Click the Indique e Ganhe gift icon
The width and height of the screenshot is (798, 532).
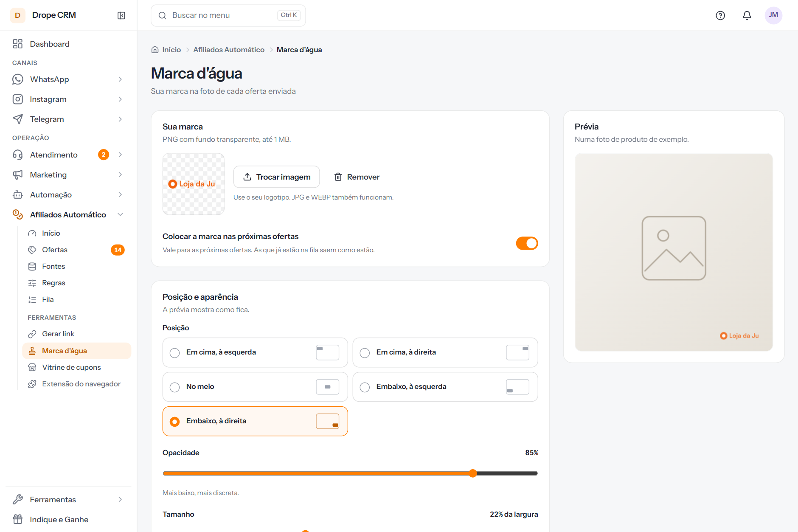[x=17, y=519]
